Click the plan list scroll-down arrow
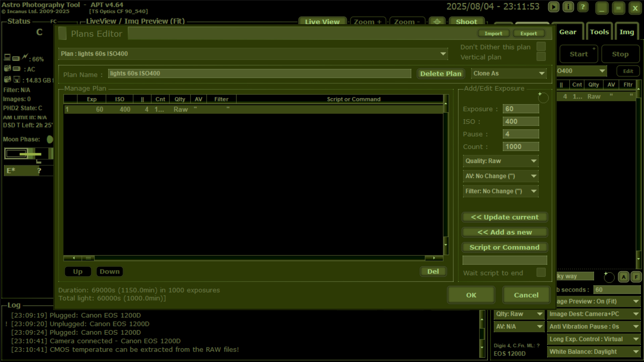 click(x=446, y=245)
